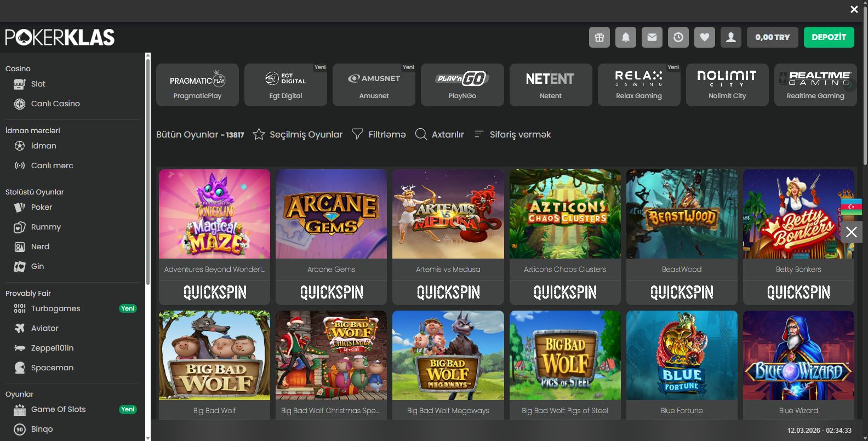Viewport: 868px width, 441px height.
Task: Click the Game Of Slots icon
Action: 20,410
